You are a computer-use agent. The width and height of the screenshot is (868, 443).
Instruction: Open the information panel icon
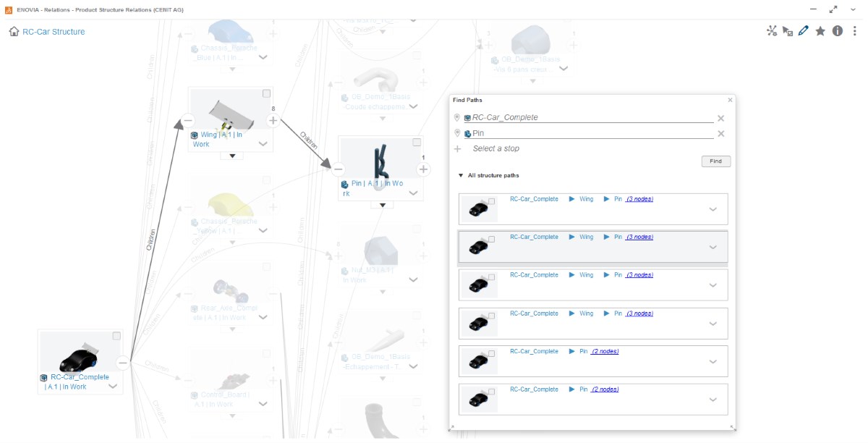tap(838, 31)
